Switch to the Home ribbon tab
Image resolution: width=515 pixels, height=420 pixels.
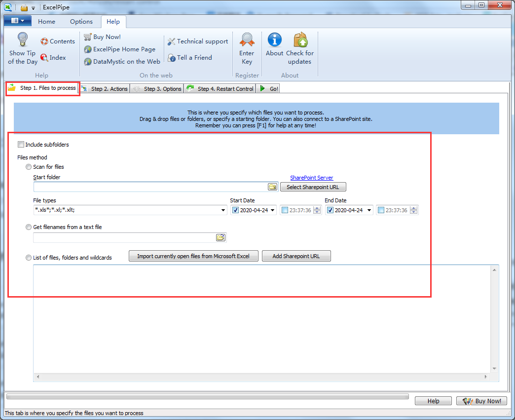[x=47, y=22]
